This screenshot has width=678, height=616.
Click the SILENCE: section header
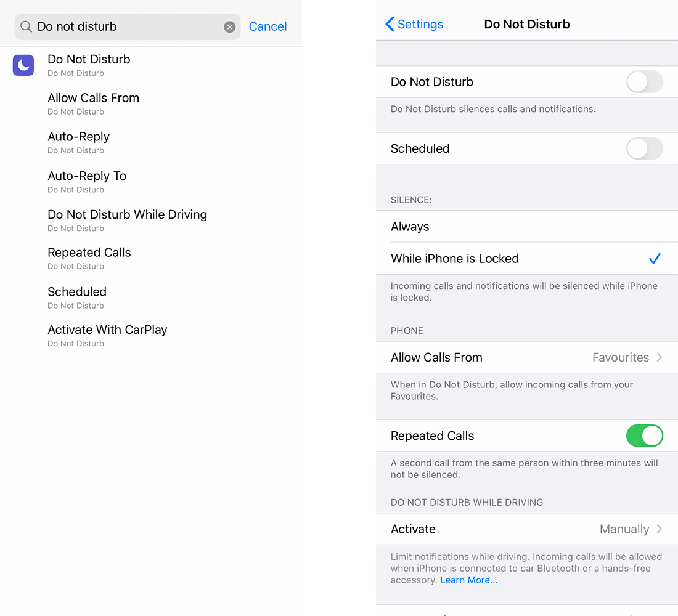click(x=411, y=200)
